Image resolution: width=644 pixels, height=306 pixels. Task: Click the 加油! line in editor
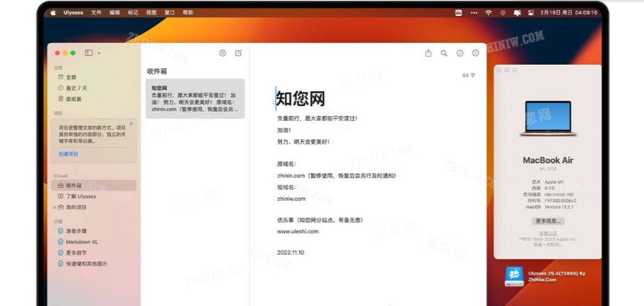284,130
